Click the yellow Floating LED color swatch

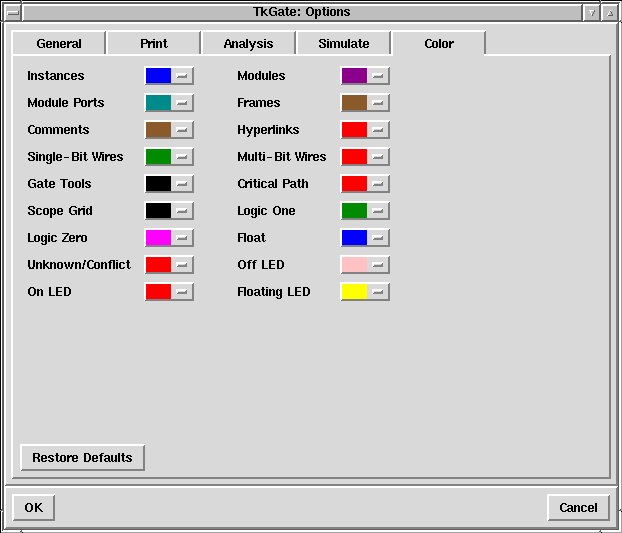pyautogui.click(x=354, y=291)
